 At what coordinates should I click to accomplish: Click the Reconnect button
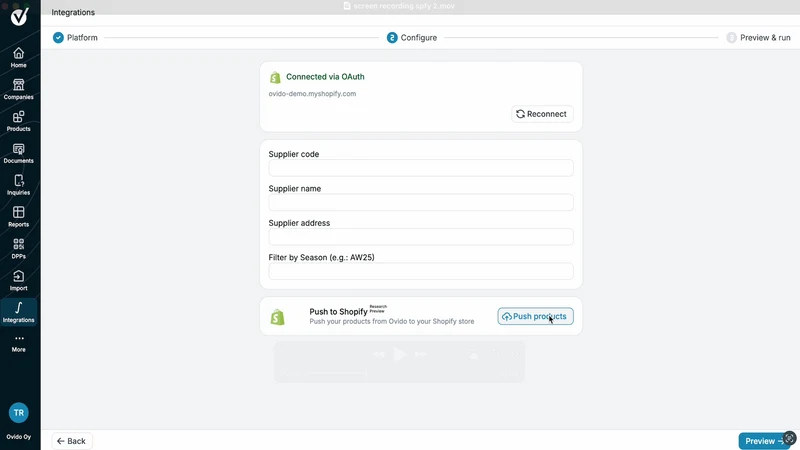(x=542, y=114)
